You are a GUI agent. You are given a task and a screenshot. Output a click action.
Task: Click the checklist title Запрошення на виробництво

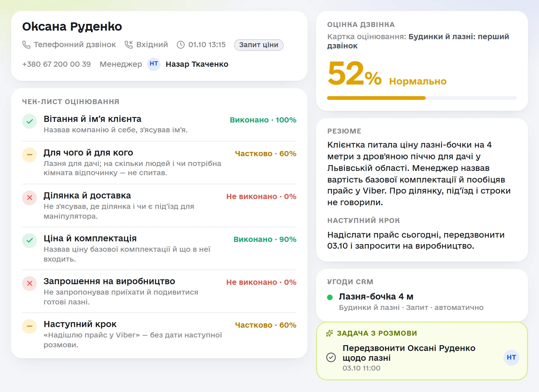(109, 281)
